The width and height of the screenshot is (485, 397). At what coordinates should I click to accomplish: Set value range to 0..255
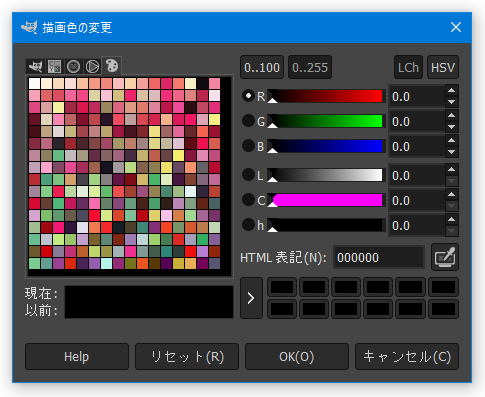(x=310, y=67)
